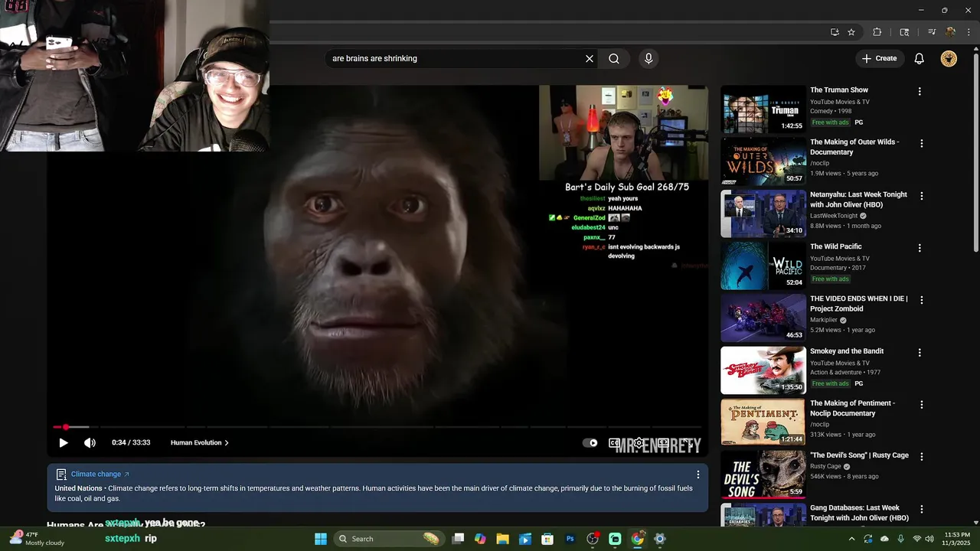The width and height of the screenshot is (980, 551).
Task: Go to Markiplier channel name
Action: (824, 320)
